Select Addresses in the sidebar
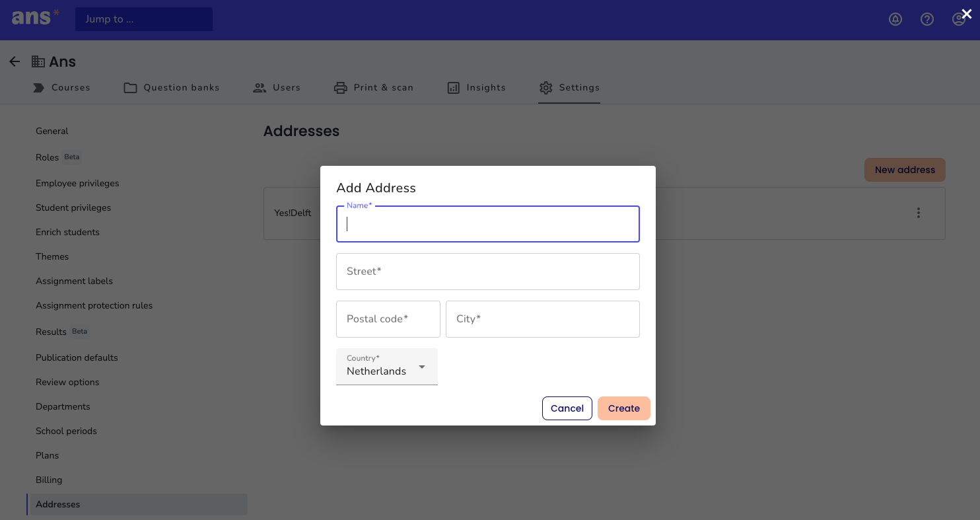 tap(139, 504)
